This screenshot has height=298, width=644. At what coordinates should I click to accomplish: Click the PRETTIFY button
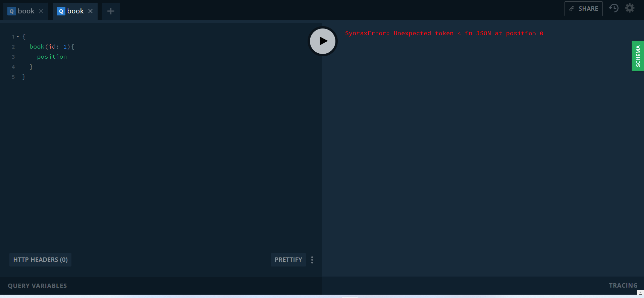(x=288, y=260)
